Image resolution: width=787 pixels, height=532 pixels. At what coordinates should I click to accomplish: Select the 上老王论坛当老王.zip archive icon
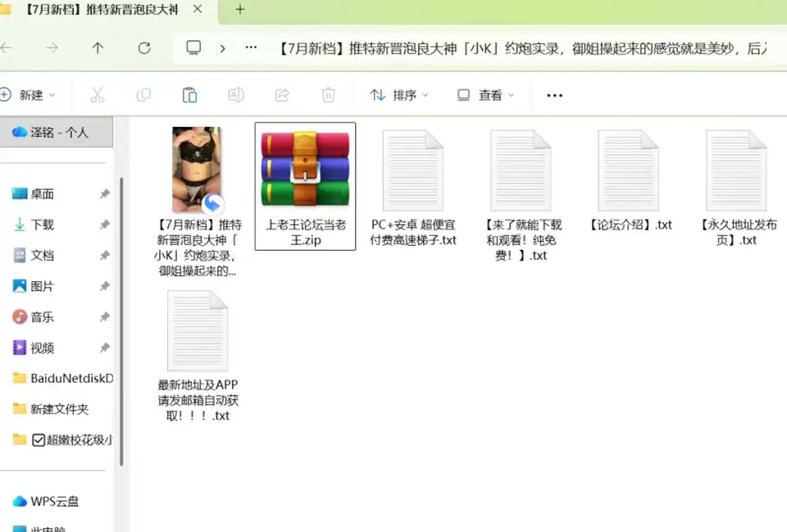pyautogui.click(x=305, y=169)
